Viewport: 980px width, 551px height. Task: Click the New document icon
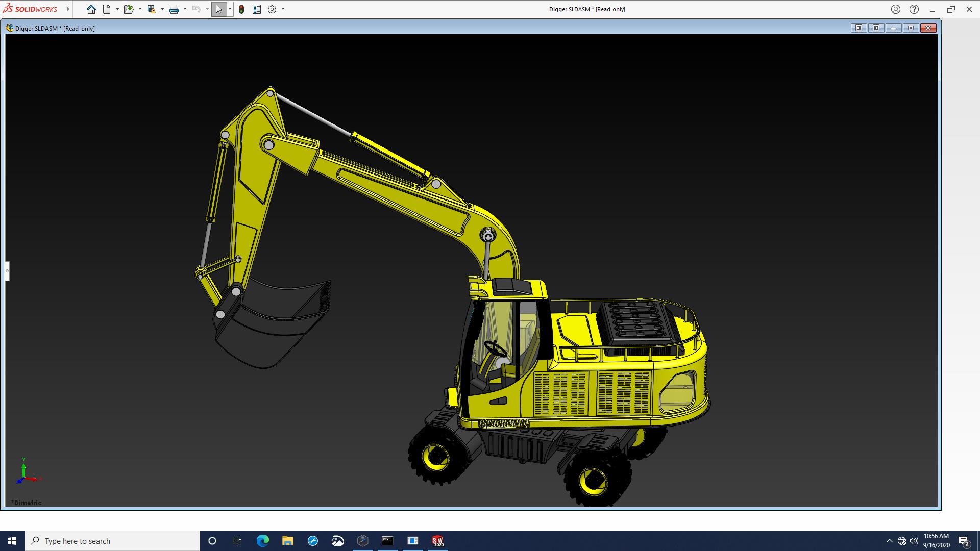pyautogui.click(x=107, y=9)
